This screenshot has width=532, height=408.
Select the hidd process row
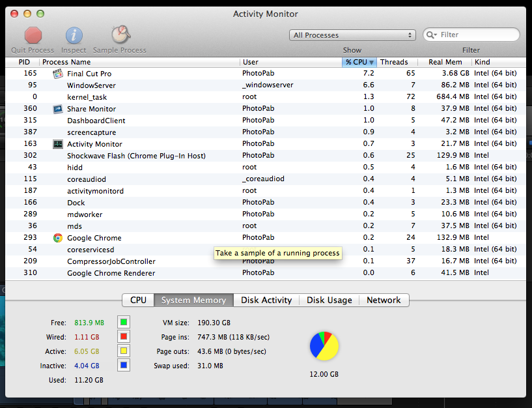click(x=266, y=167)
